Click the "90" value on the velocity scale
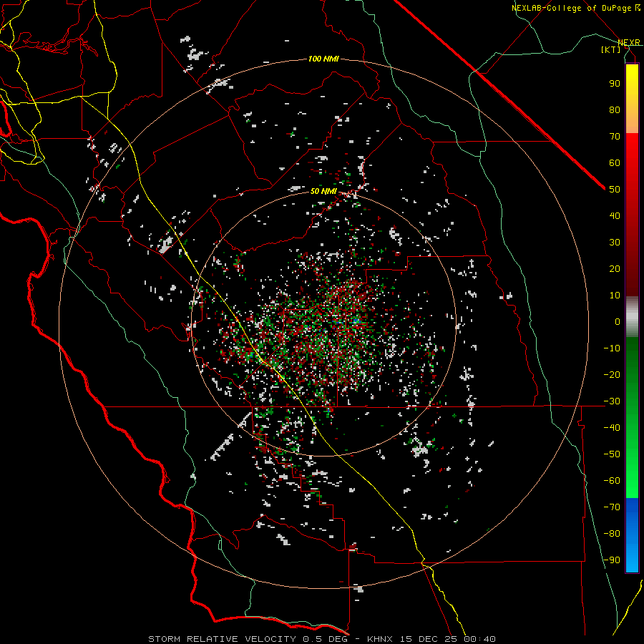644x644 pixels. [x=615, y=84]
